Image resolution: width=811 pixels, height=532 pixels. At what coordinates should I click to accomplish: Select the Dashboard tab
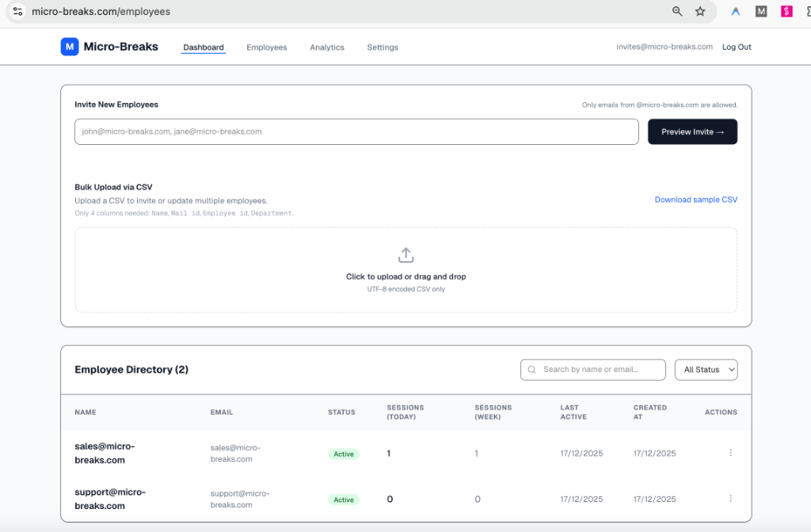[204, 47]
